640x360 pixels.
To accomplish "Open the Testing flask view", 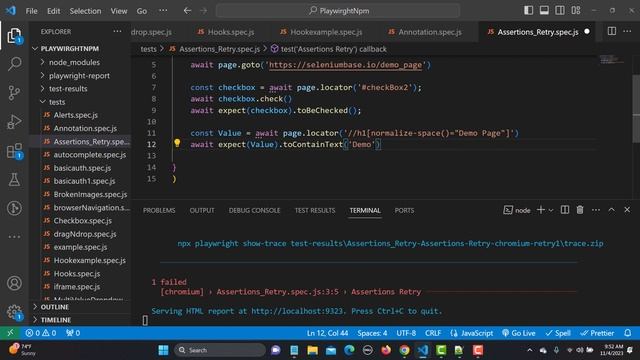I will (x=14, y=180).
